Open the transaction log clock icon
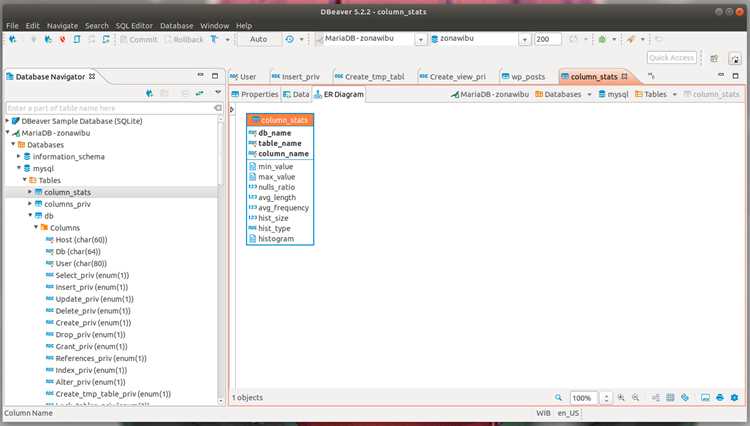This screenshot has width=750, height=426. pos(290,39)
